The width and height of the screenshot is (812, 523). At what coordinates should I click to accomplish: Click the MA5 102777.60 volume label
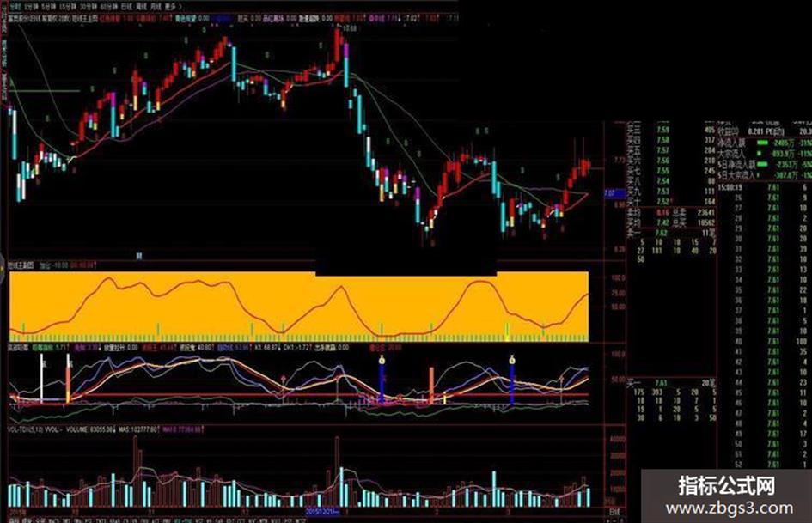click(x=137, y=429)
